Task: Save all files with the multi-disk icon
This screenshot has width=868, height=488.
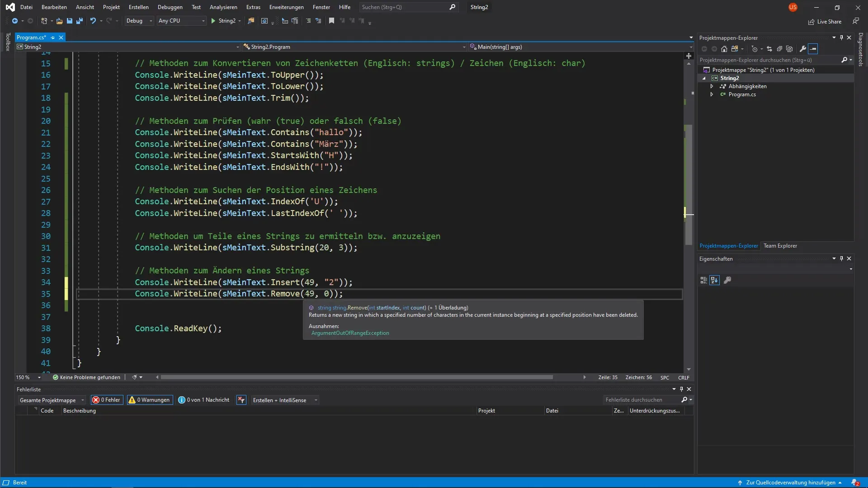Action: [x=80, y=21]
